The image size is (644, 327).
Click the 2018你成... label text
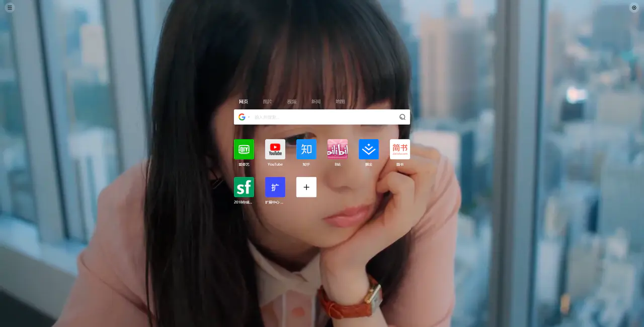pyautogui.click(x=243, y=202)
